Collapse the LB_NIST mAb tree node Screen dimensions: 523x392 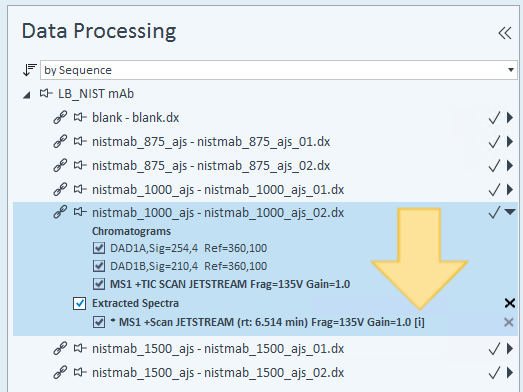tap(27, 95)
